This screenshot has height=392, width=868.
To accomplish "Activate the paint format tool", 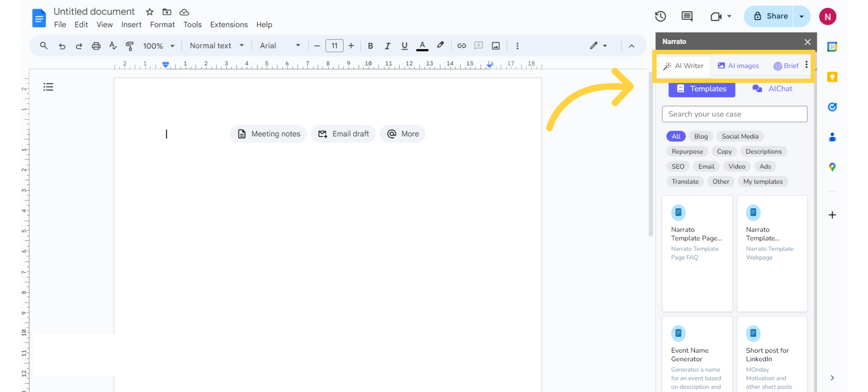I will point(130,46).
